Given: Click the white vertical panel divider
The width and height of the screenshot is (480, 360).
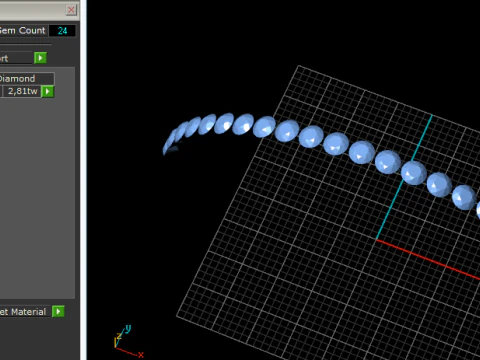Looking at the screenshot, I should pos(83,180).
